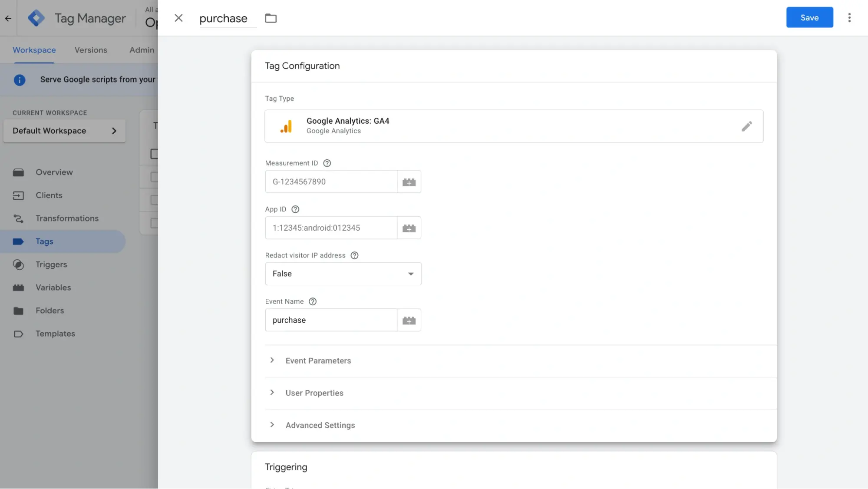Open Redact visitor IP address dropdown

click(343, 274)
